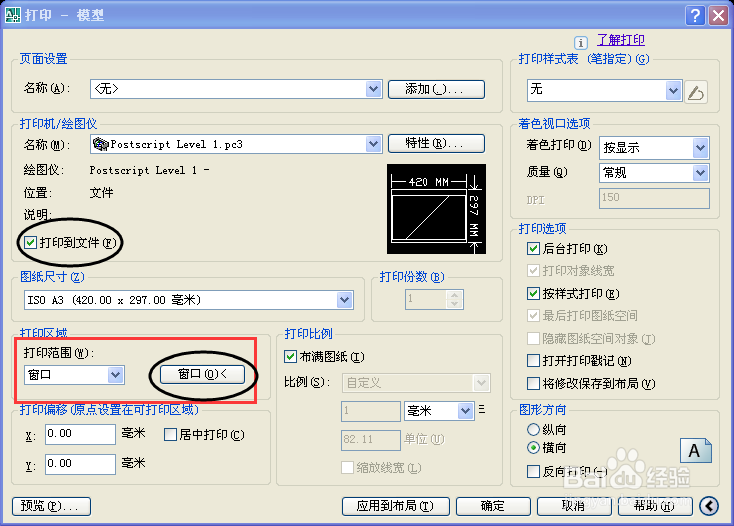This screenshot has height=526, width=734.
Task: Click the 取消 button
Action: 574,506
